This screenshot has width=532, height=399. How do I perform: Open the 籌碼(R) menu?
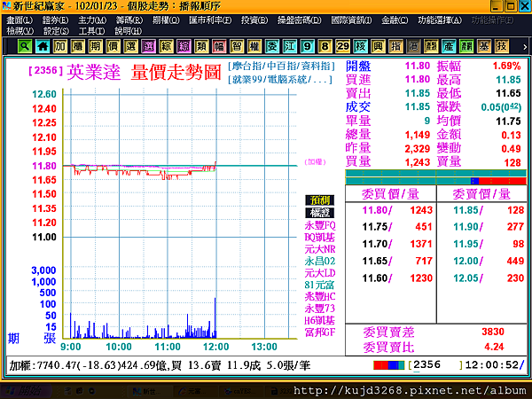coord(129,20)
